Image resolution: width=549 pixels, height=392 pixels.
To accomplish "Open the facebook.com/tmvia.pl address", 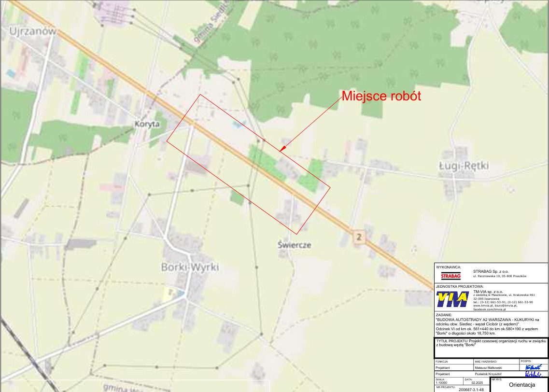I will pos(490,309).
